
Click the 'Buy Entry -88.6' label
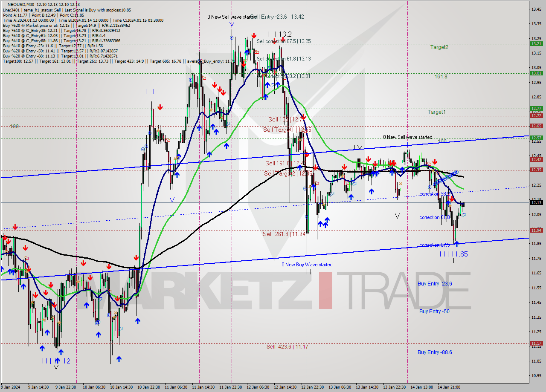(435, 352)
